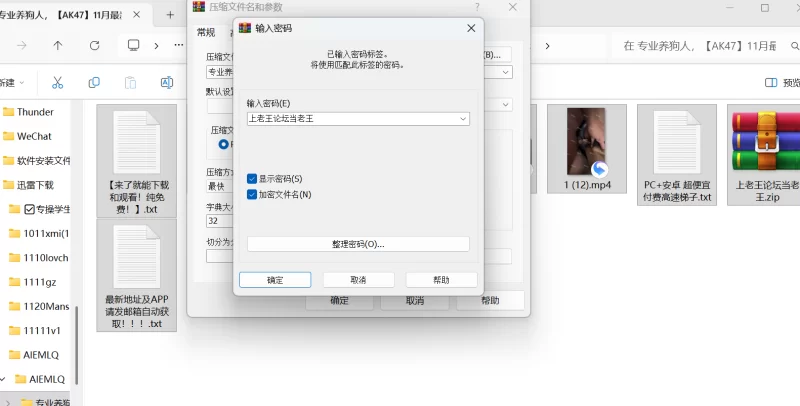Click the help question mark in 压缩文件名和参数 window
Viewport: 800px width, 406px height.
pos(477,7)
